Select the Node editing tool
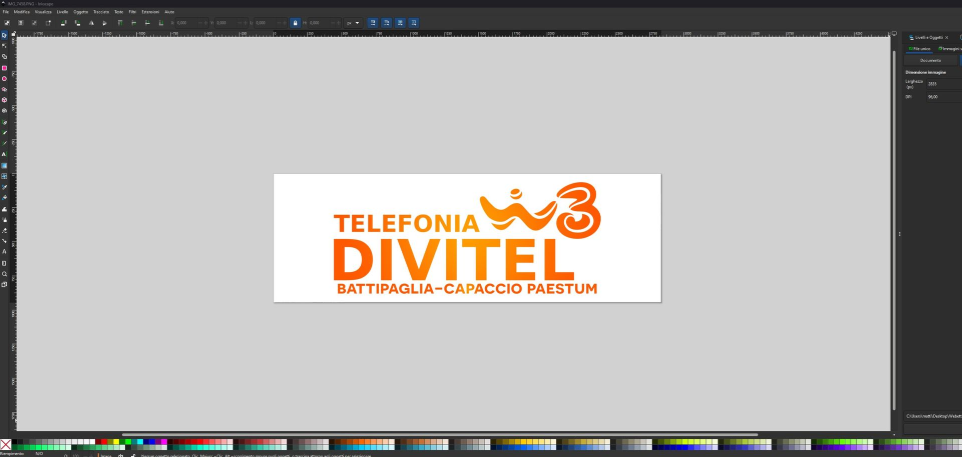The width and height of the screenshot is (962, 457). point(4,45)
